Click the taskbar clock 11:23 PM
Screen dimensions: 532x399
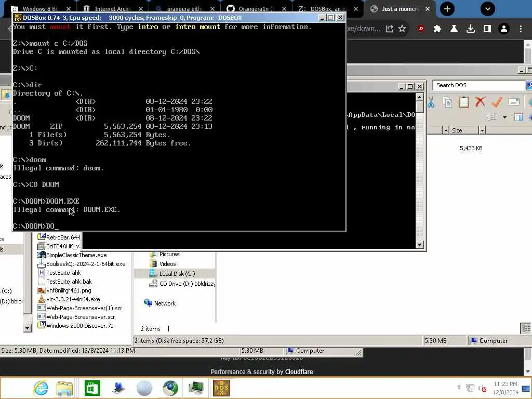(x=505, y=384)
